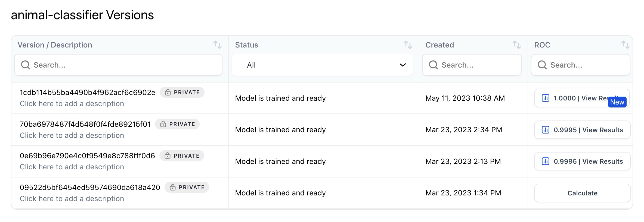Click the Status column sort icon
Image resolution: width=644 pixels, height=222 pixels.
408,45
